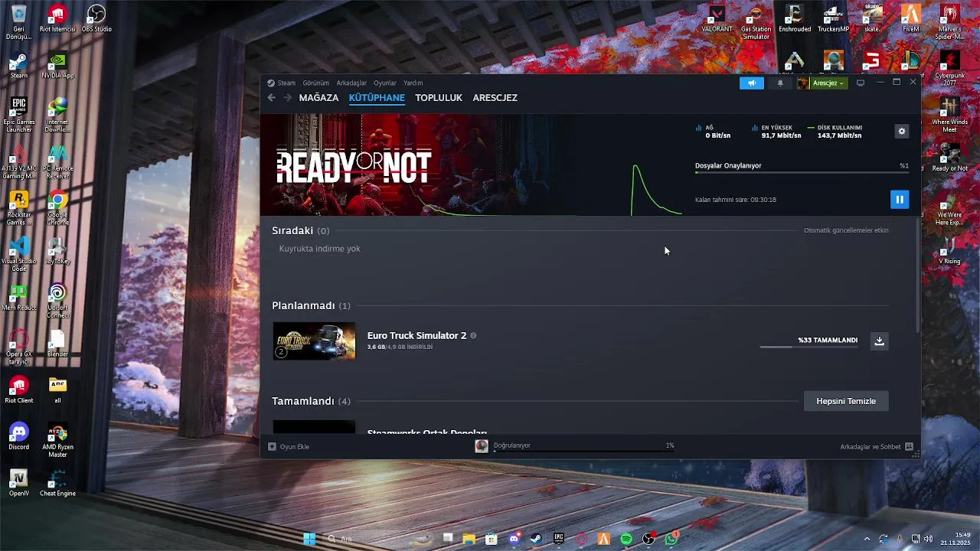Viewport: 980px width, 551px height.
Task: Click the Sıradaki (0) heading
Action: [x=300, y=230]
